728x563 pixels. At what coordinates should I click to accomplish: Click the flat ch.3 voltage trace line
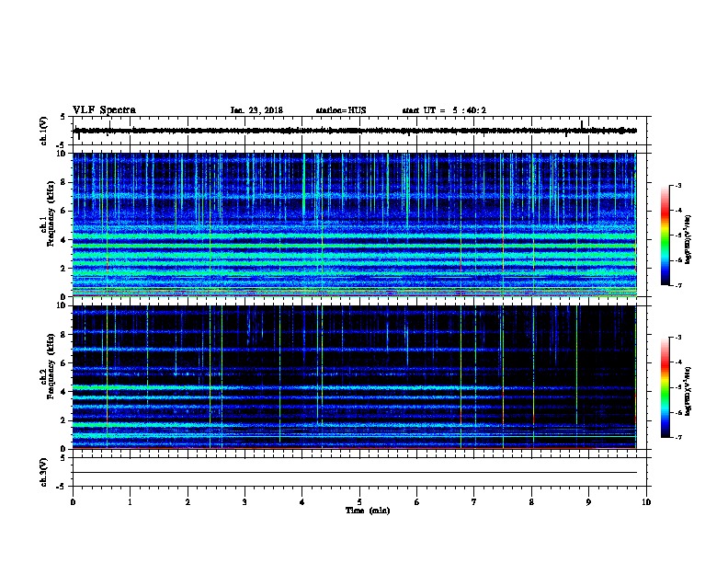(x=355, y=473)
